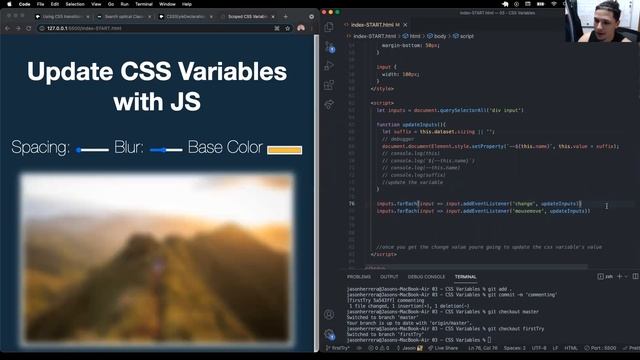This screenshot has height=360, width=640.
Task: Switch to the CSSStyleDeclaration browser tab
Action: tap(186, 17)
